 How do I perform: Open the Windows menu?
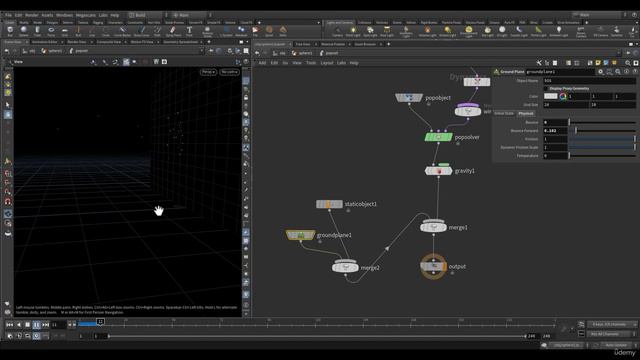click(x=64, y=15)
